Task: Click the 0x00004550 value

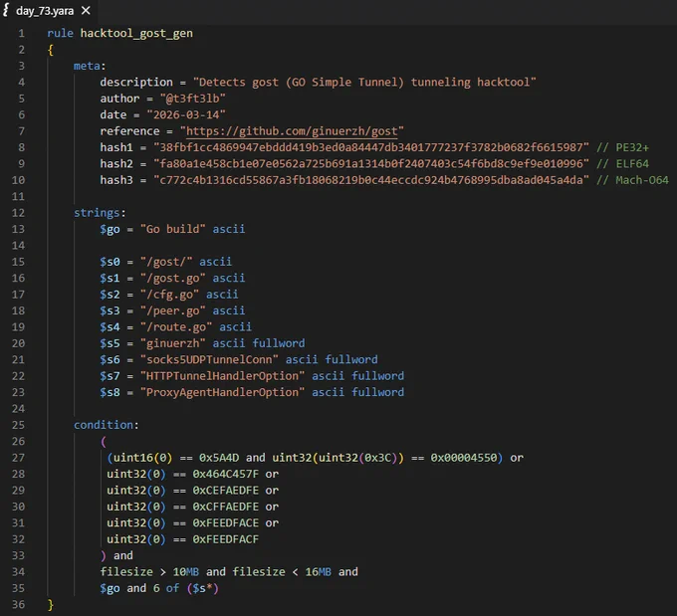Action: click(x=464, y=458)
